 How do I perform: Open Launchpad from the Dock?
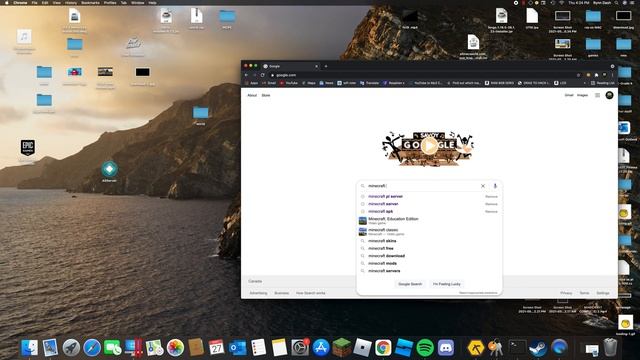click(x=71, y=348)
